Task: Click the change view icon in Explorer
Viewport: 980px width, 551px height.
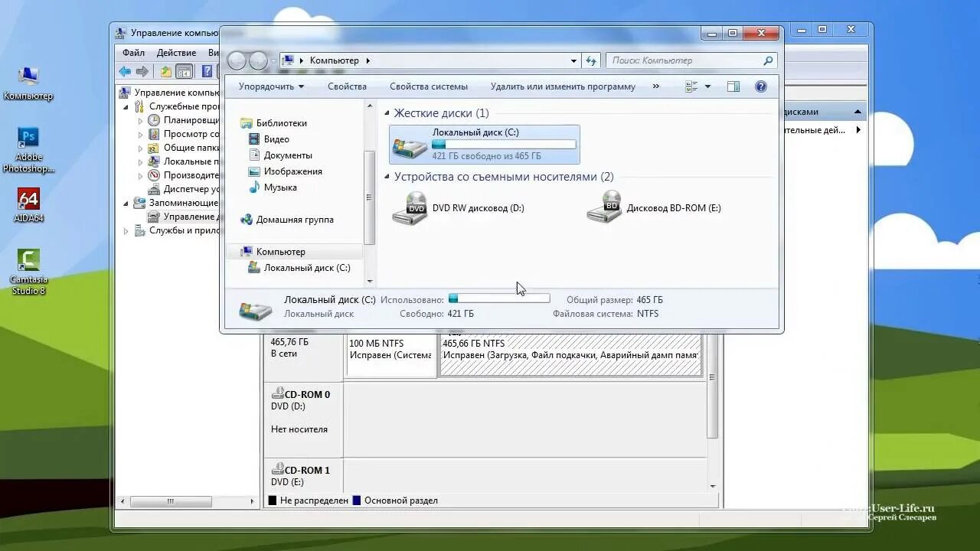Action: (x=691, y=86)
